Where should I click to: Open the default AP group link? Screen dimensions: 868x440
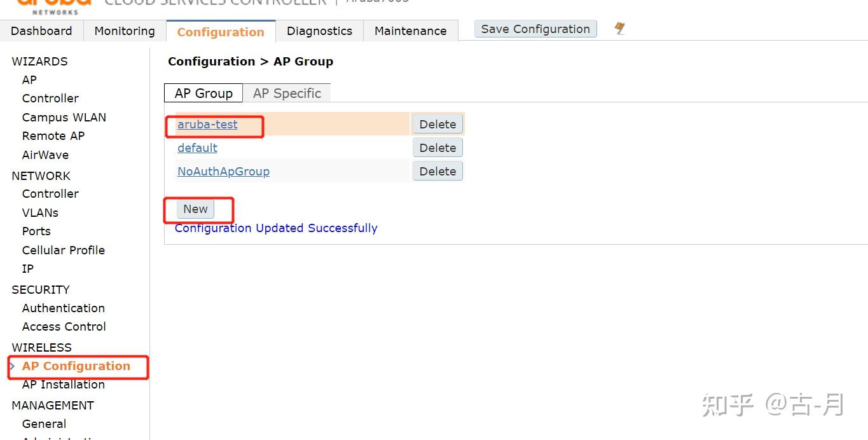point(197,148)
